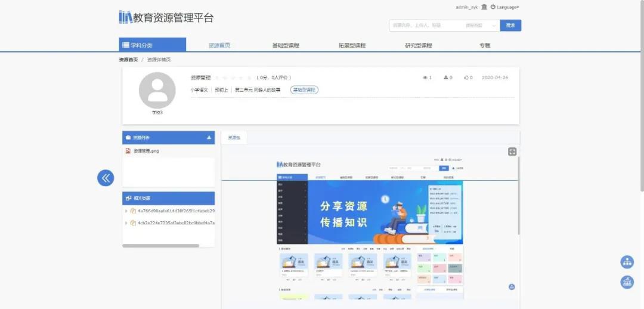Click the 资源管理 resource title
This screenshot has width=644, height=309.
(x=200, y=78)
